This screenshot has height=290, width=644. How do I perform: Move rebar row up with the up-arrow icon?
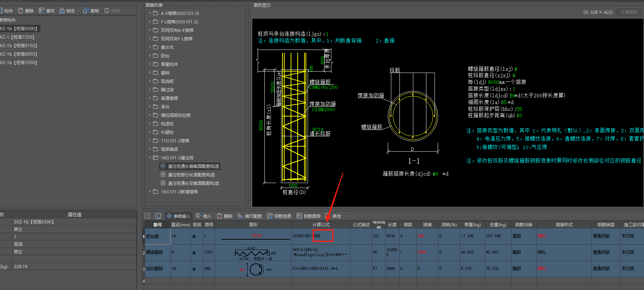[x=147, y=216]
